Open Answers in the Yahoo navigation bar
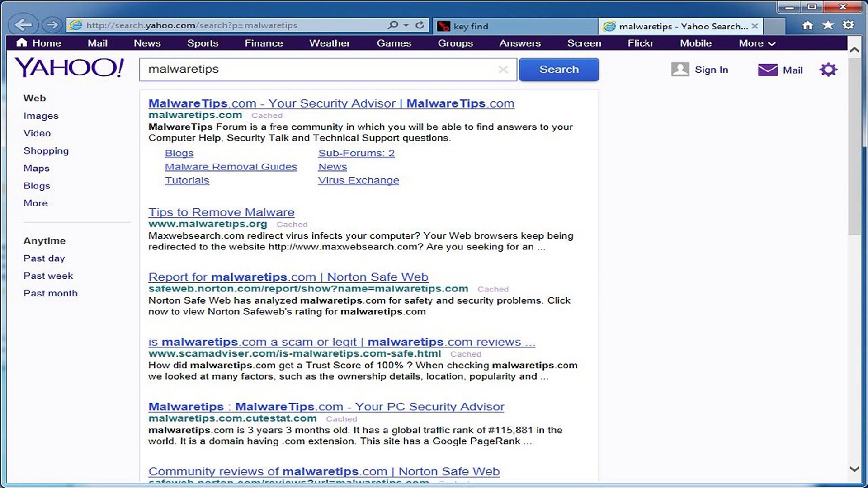This screenshot has width=868, height=488. (520, 43)
